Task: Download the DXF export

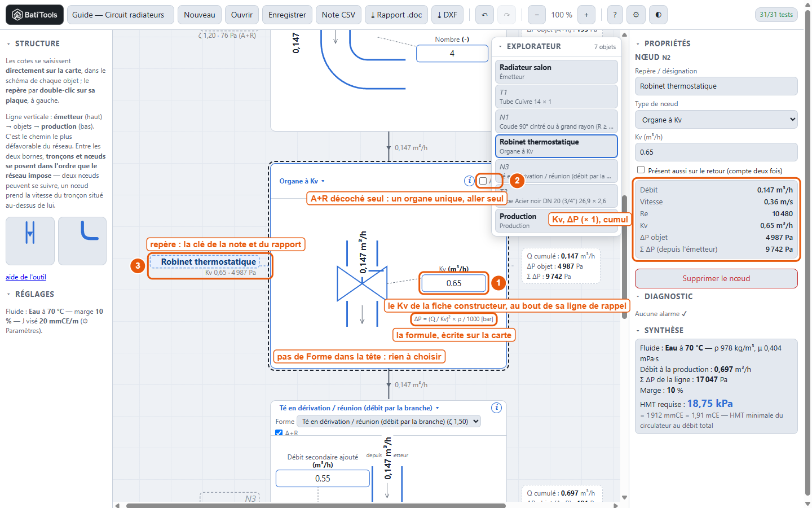Action: tap(447, 15)
